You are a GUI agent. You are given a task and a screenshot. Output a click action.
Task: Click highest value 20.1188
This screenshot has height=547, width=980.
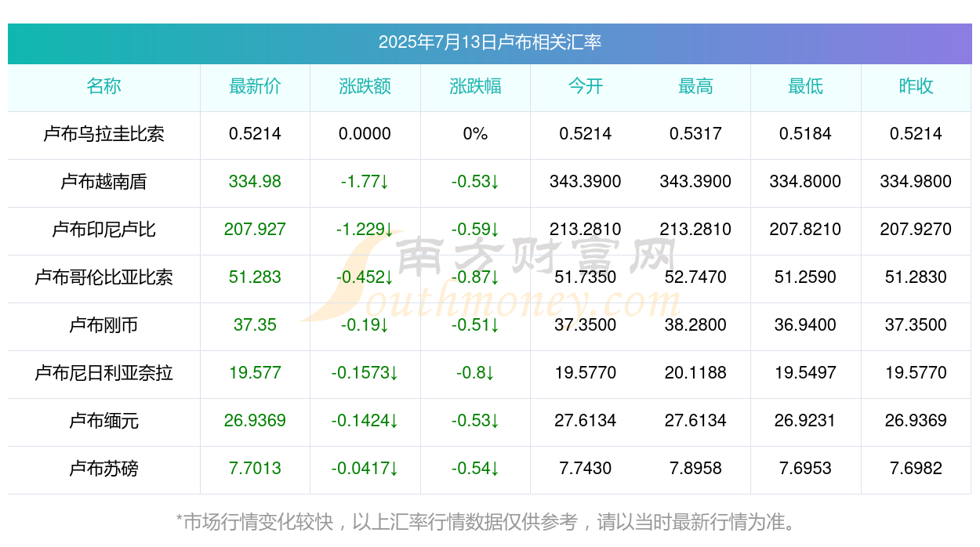pyautogui.click(x=695, y=373)
